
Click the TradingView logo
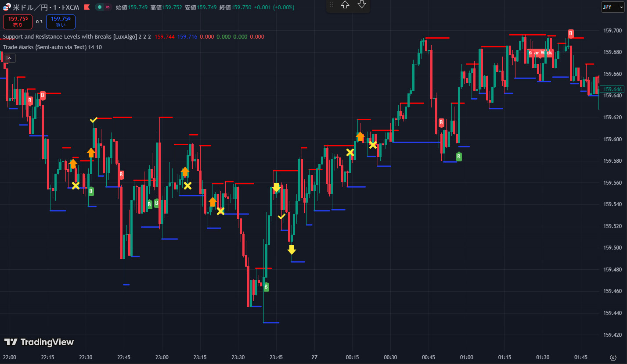point(39,342)
